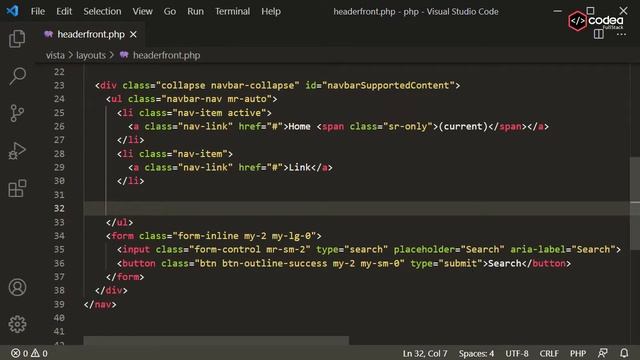Click the vertical scrollbar thumb
640x360 pixels.
[635, 203]
